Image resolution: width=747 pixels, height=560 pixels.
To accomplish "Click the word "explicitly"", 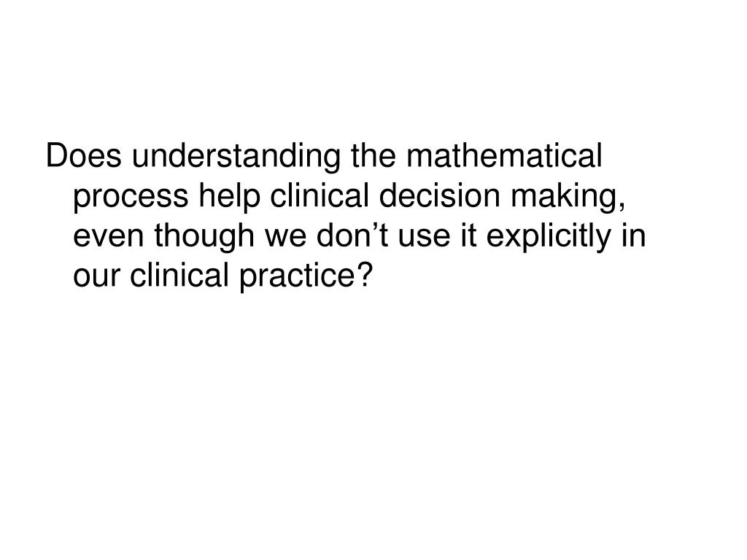I will pos(549,237).
